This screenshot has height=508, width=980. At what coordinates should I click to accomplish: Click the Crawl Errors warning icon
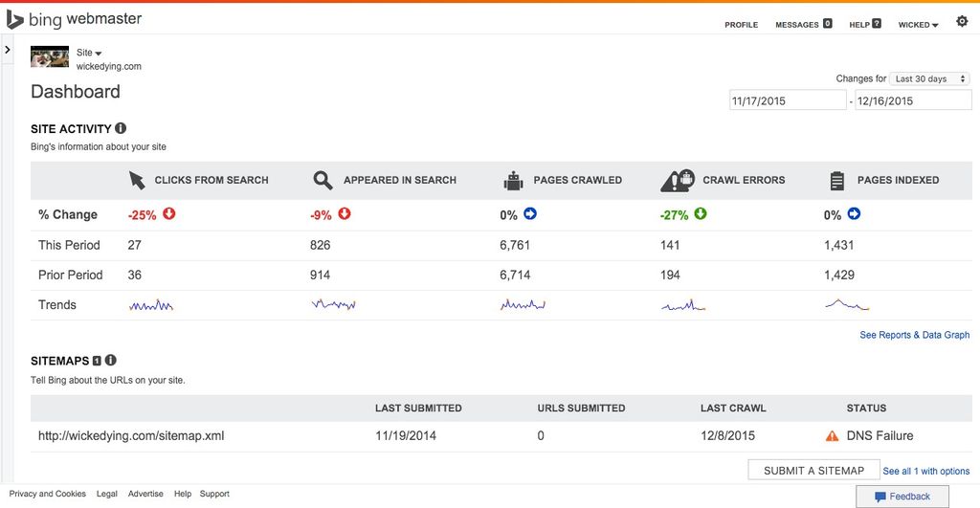(x=678, y=180)
